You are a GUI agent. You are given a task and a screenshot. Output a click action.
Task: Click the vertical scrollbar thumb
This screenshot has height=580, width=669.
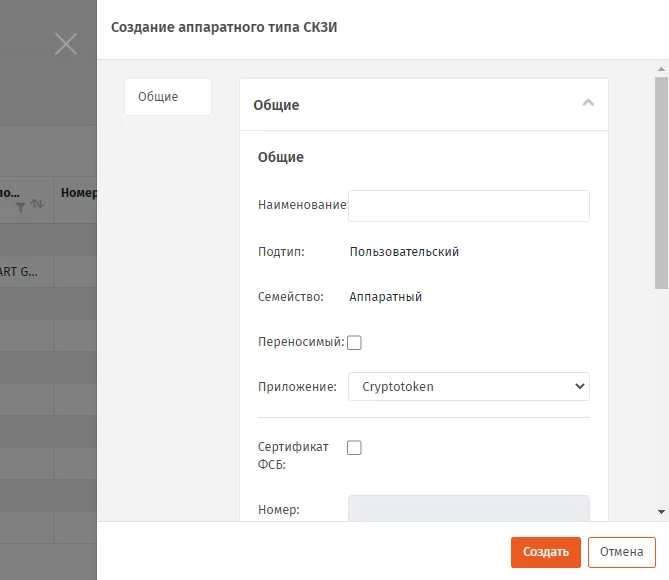coord(661,183)
